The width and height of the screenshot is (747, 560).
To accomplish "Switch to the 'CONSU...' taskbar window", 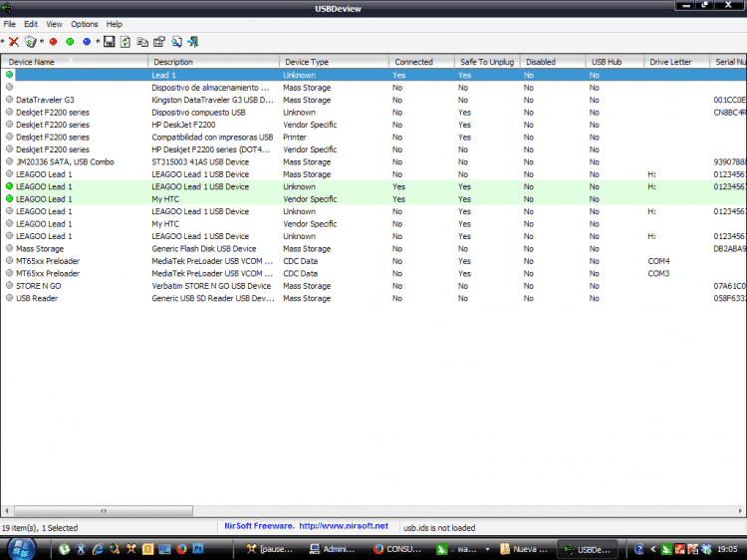I will pyautogui.click(x=397, y=549).
